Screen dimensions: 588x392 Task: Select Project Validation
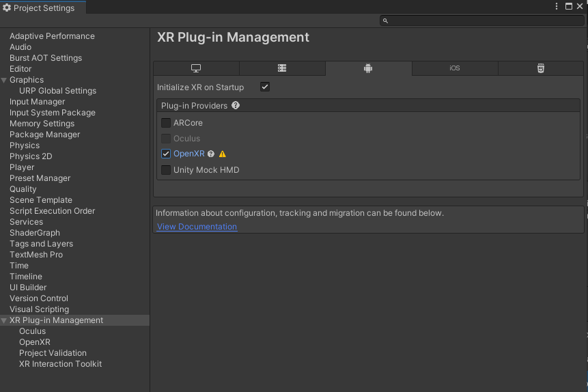pos(53,353)
